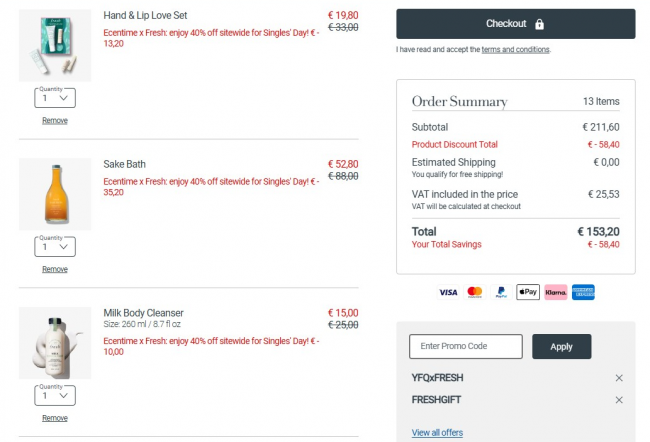Click the Mastercard payment icon
Image resolution: width=650 pixels, height=442 pixels.
pos(475,292)
